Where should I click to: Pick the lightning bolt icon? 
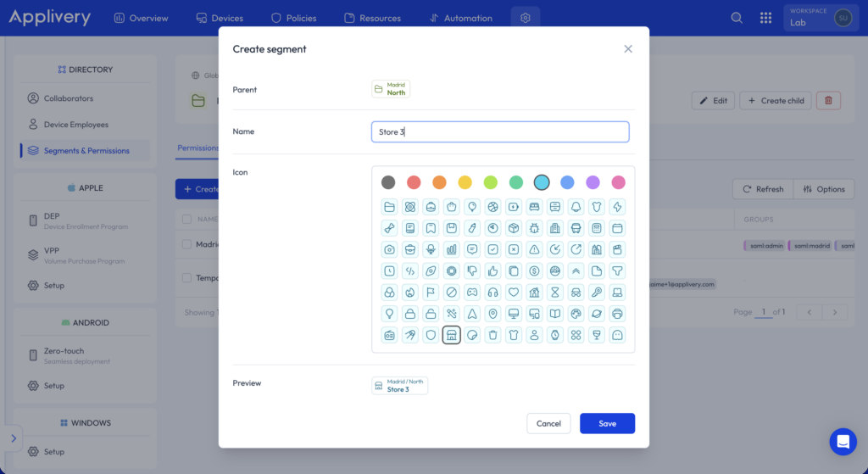click(617, 207)
